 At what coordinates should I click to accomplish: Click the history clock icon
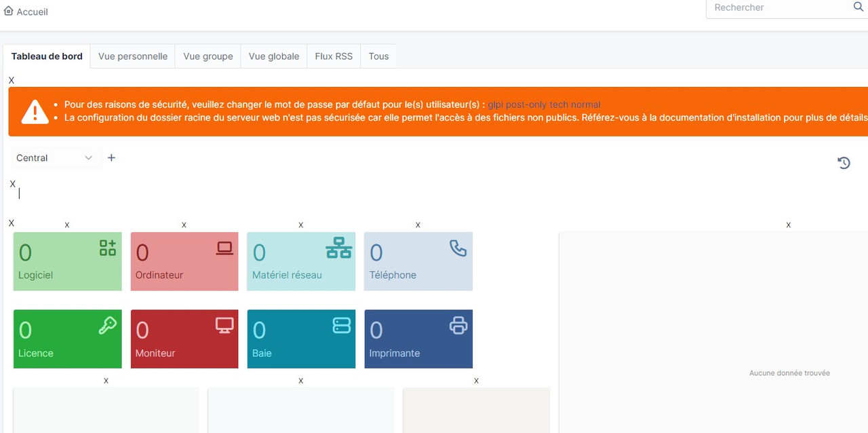[844, 163]
